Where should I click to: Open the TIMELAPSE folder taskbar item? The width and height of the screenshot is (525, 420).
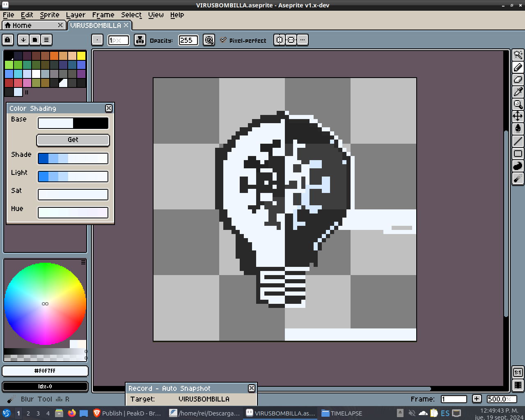click(342, 413)
